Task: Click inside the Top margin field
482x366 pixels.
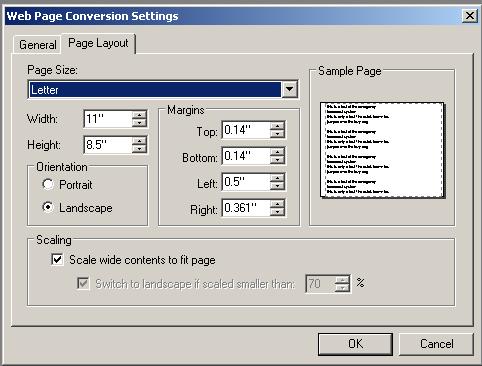Action: (x=246, y=130)
